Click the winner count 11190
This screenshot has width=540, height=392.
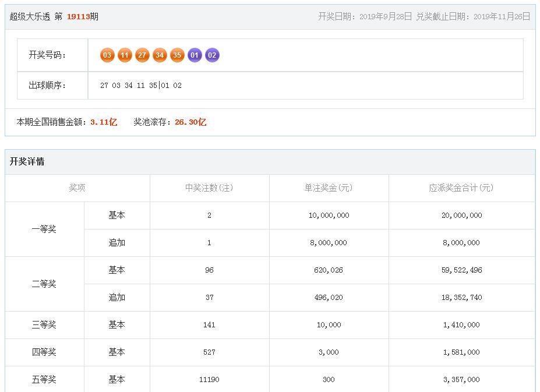(x=209, y=380)
